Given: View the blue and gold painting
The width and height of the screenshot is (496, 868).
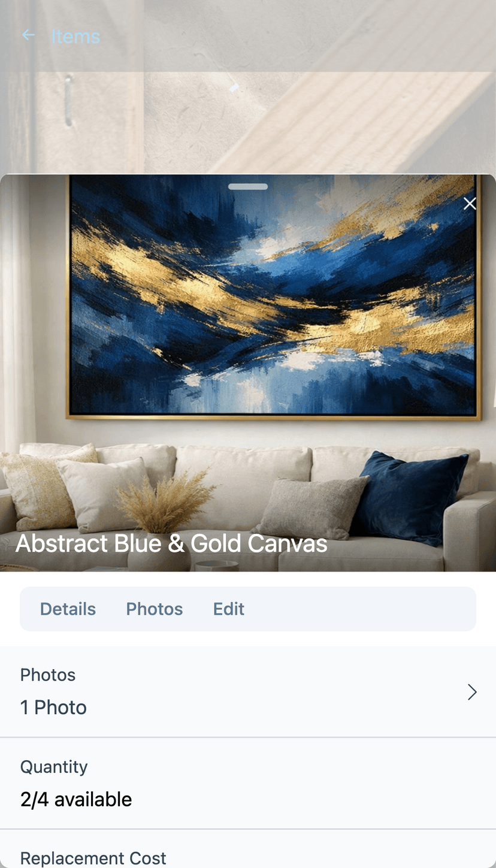Looking at the screenshot, I should (x=274, y=295).
